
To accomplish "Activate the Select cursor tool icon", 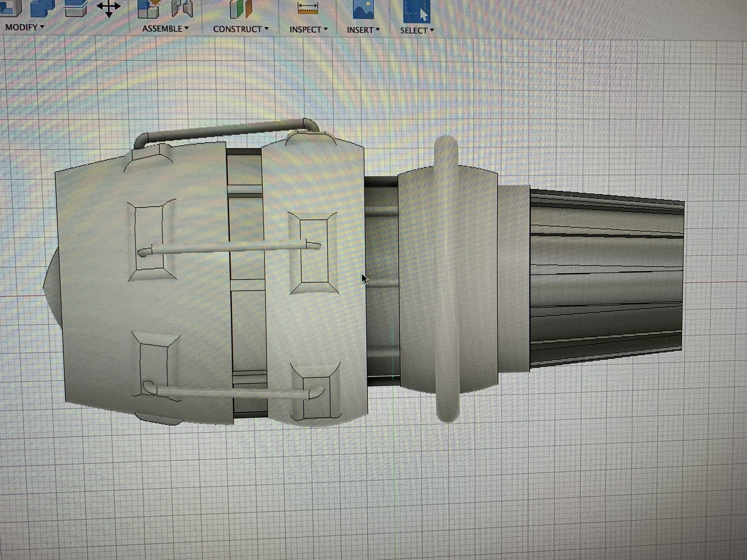I will coord(416,11).
